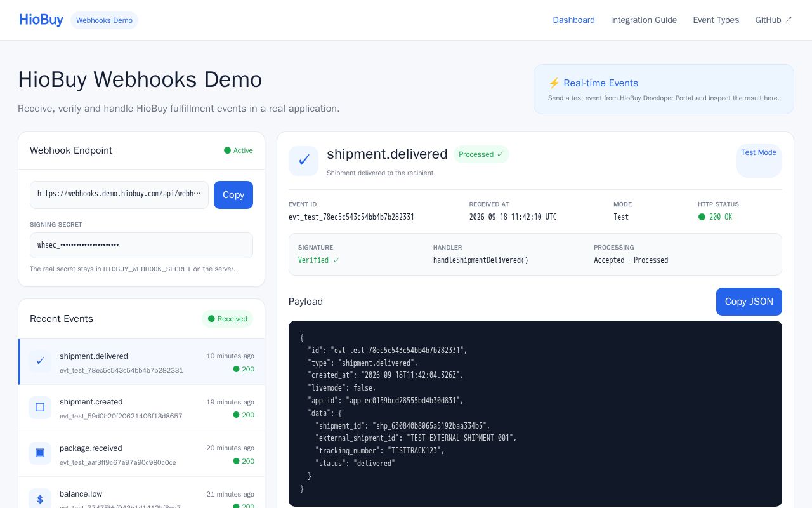
Task: Click the lightning bolt Real-time Events icon
Action: coord(554,83)
